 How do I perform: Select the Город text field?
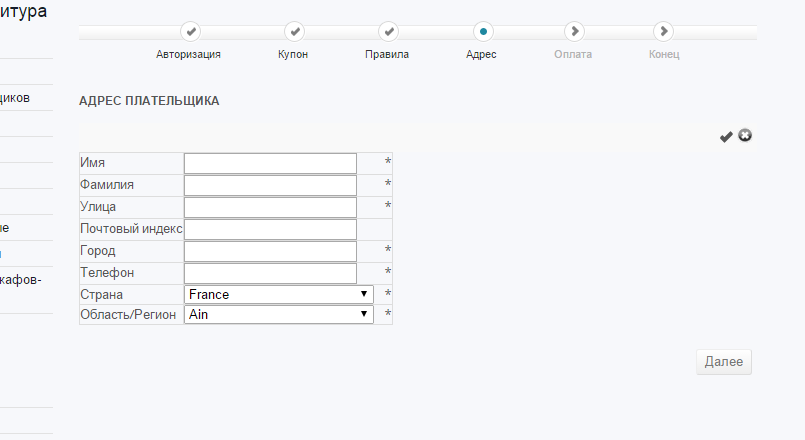[x=270, y=251]
